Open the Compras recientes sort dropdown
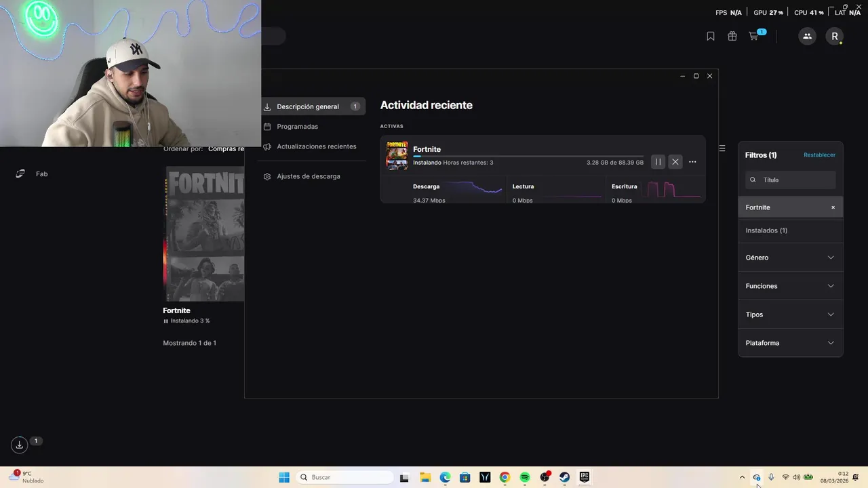Viewport: 868px width, 488px height. point(226,148)
